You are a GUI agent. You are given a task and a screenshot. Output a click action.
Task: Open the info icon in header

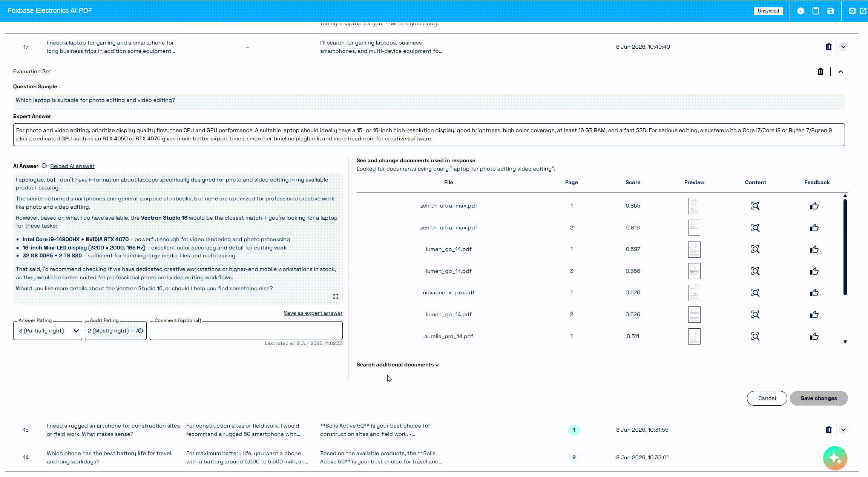tap(801, 11)
